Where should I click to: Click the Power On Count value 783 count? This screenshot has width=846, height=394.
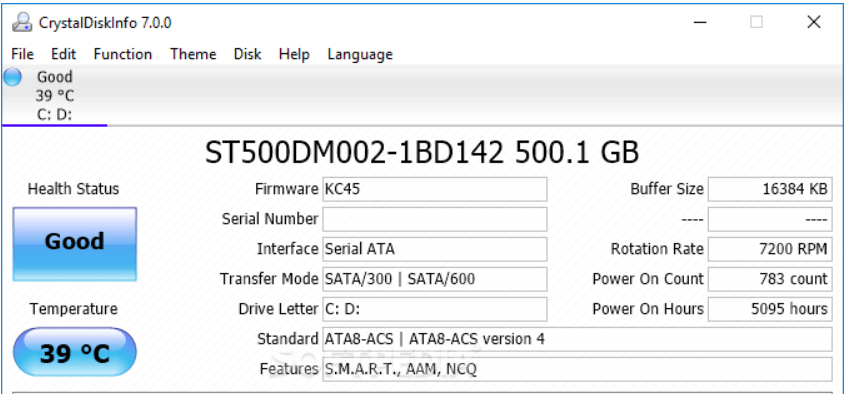click(x=770, y=279)
